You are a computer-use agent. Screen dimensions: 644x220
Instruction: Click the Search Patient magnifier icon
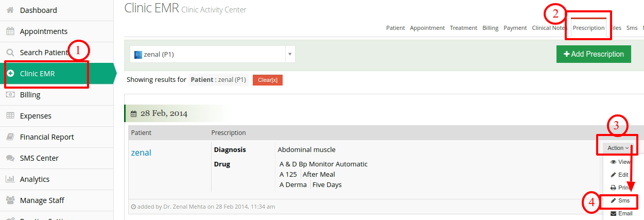10,53
